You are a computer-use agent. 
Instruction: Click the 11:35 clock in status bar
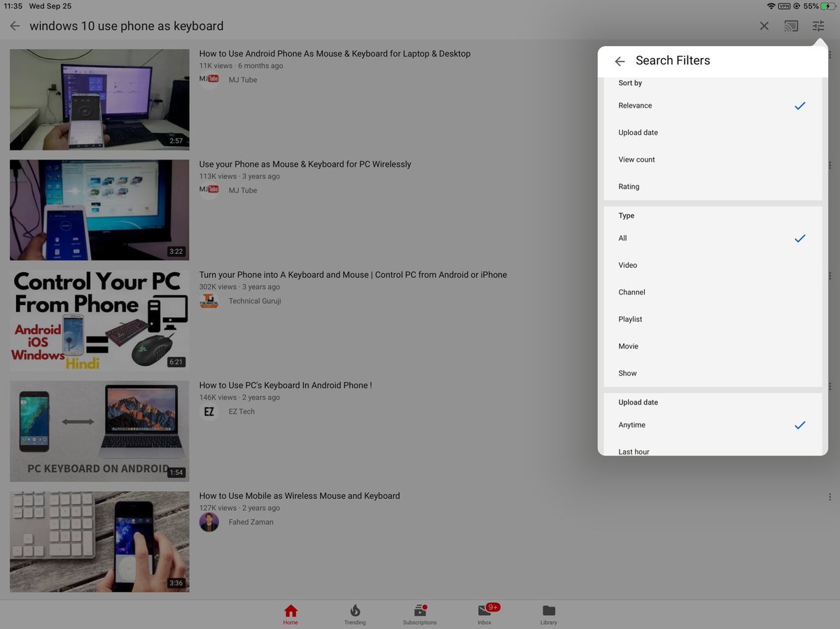pos(13,6)
